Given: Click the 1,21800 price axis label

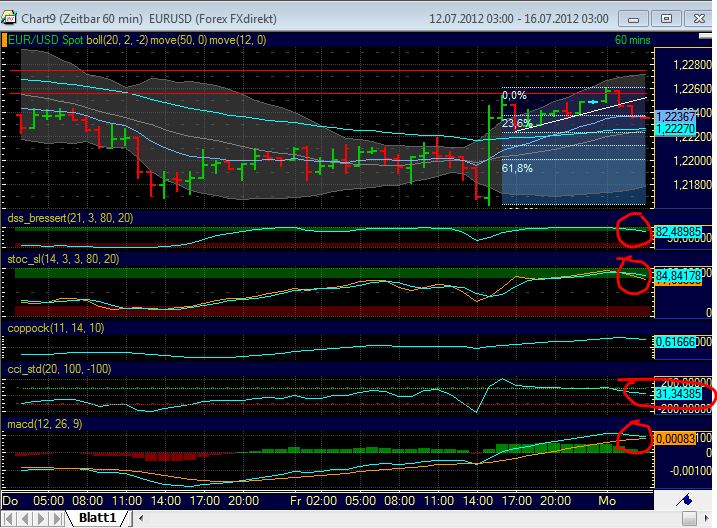Looking at the screenshot, I should pyautogui.click(x=692, y=185).
